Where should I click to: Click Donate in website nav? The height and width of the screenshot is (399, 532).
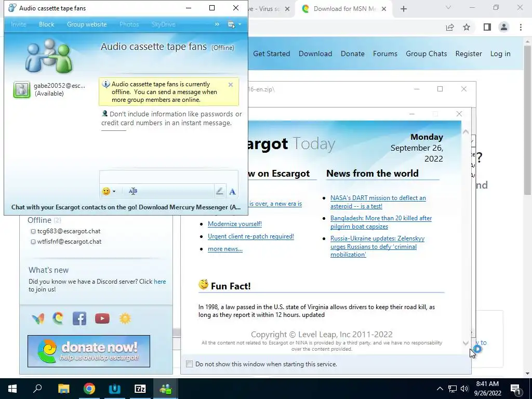353,54
